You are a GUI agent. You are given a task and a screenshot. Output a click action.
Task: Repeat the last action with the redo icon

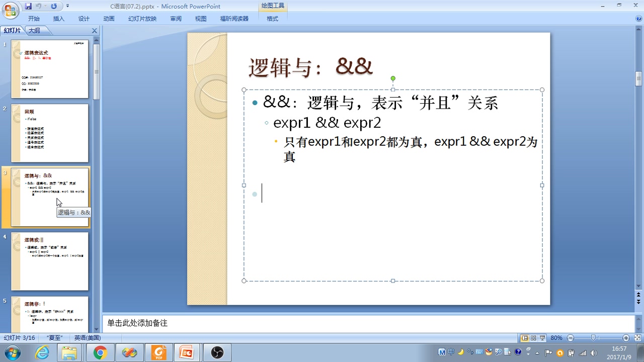pyautogui.click(x=54, y=6)
